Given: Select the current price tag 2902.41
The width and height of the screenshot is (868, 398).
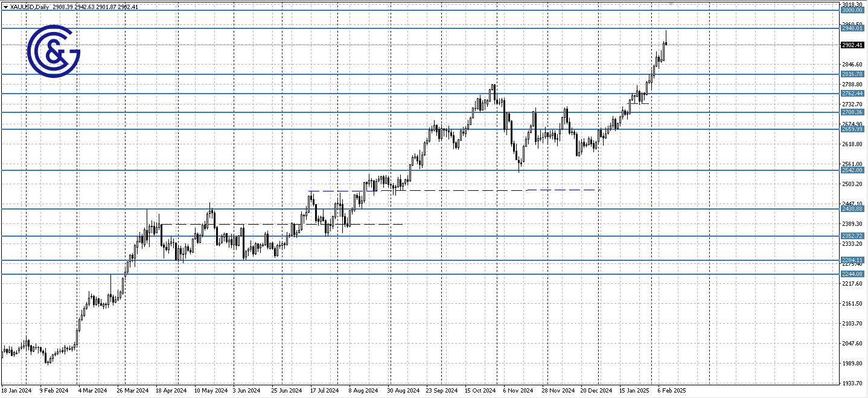Looking at the screenshot, I should pyautogui.click(x=852, y=44).
